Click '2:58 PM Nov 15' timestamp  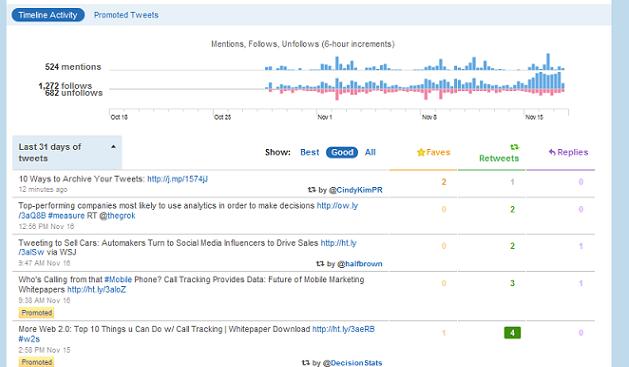[44, 350]
